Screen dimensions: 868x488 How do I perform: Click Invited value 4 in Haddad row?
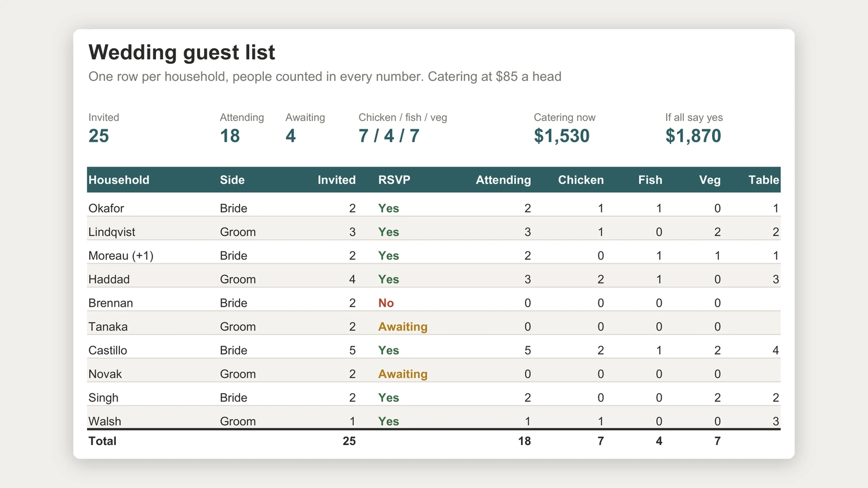[352, 279]
